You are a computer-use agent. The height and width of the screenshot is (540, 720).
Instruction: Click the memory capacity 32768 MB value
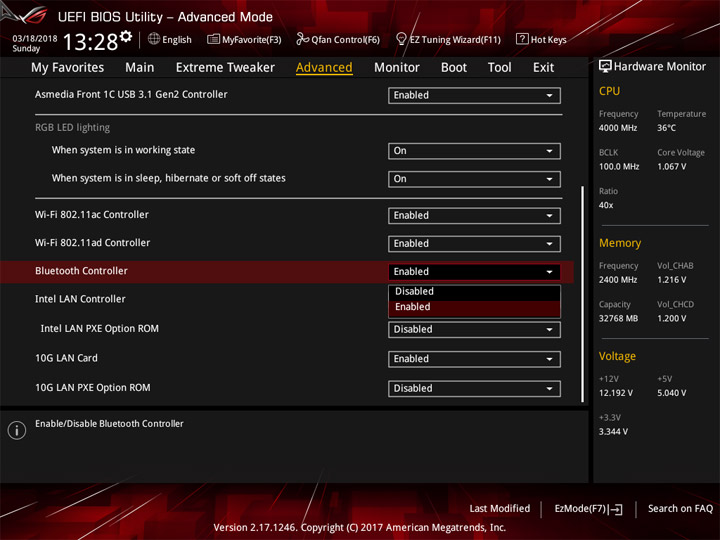point(618,319)
